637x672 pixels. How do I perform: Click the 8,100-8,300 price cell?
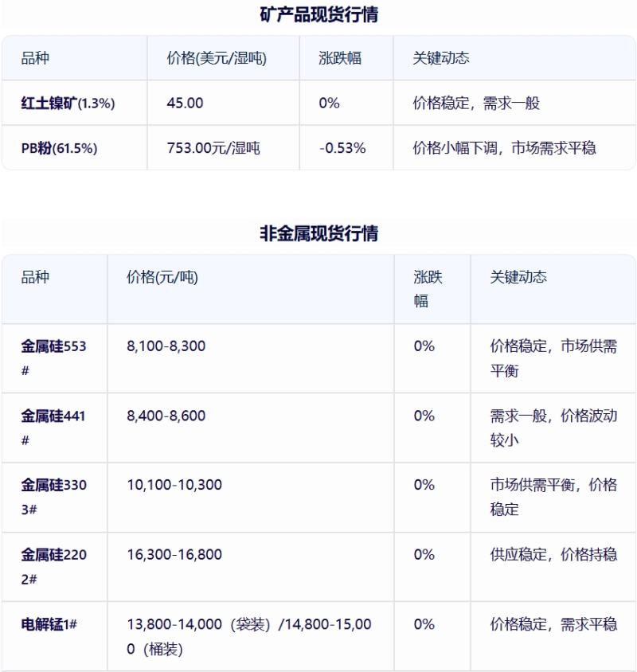click(166, 346)
